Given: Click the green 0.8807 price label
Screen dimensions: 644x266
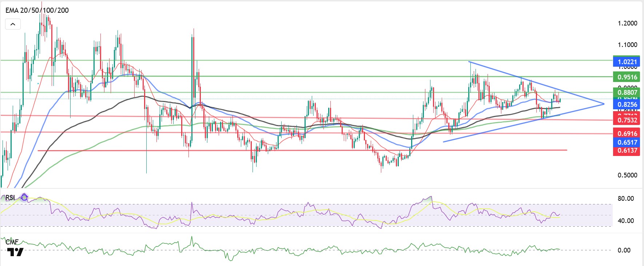Looking at the screenshot, I should tap(626, 92).
